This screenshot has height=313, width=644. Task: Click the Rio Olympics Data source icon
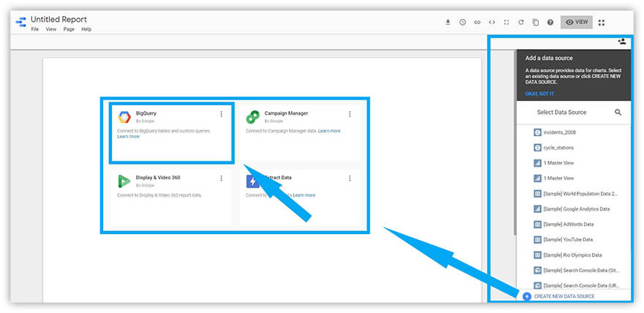tap(537, 254)
